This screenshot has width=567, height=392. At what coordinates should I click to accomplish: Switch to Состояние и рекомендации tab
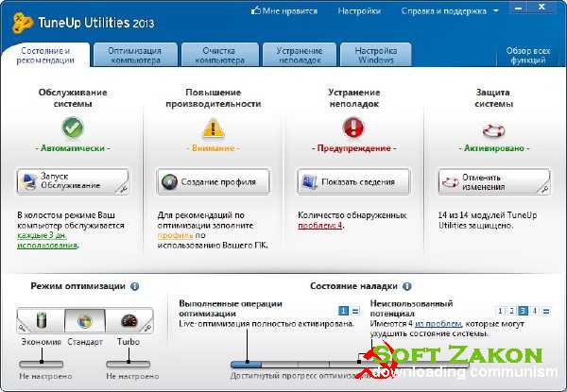click(45, 56)
